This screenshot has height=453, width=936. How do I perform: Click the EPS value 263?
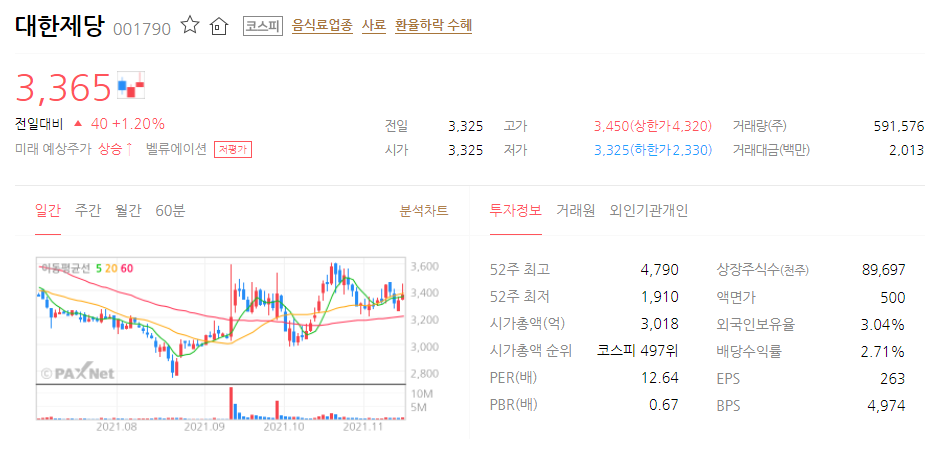pos(893,378)
